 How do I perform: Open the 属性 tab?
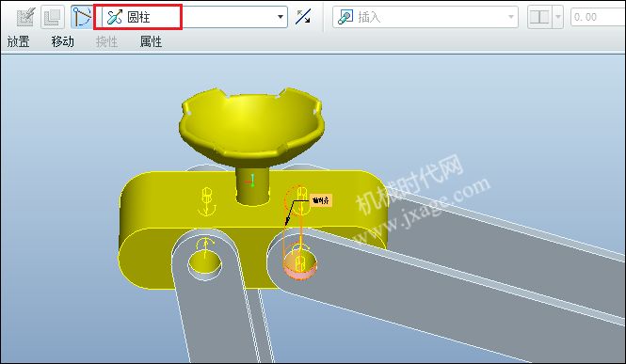click(151, 41)
